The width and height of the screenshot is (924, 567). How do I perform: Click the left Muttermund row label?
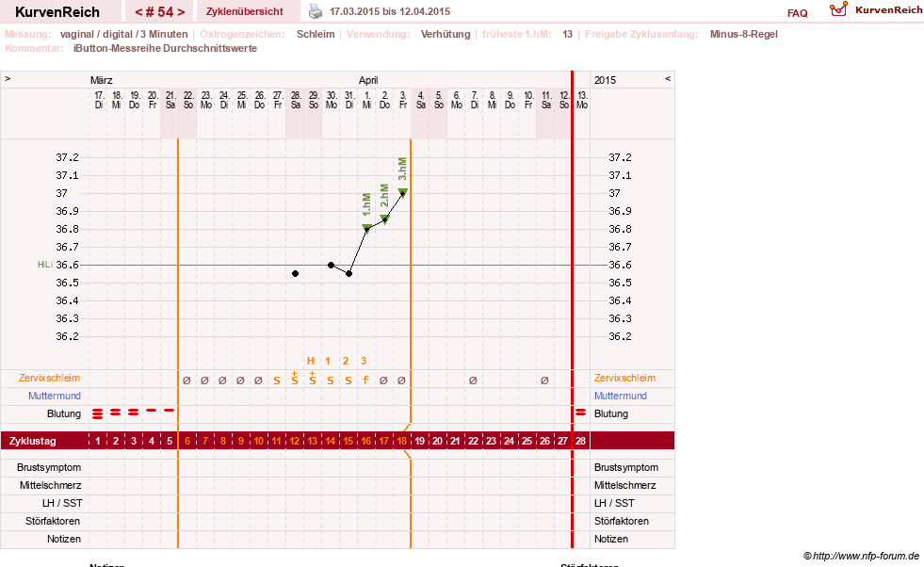[x=55, y=397]
